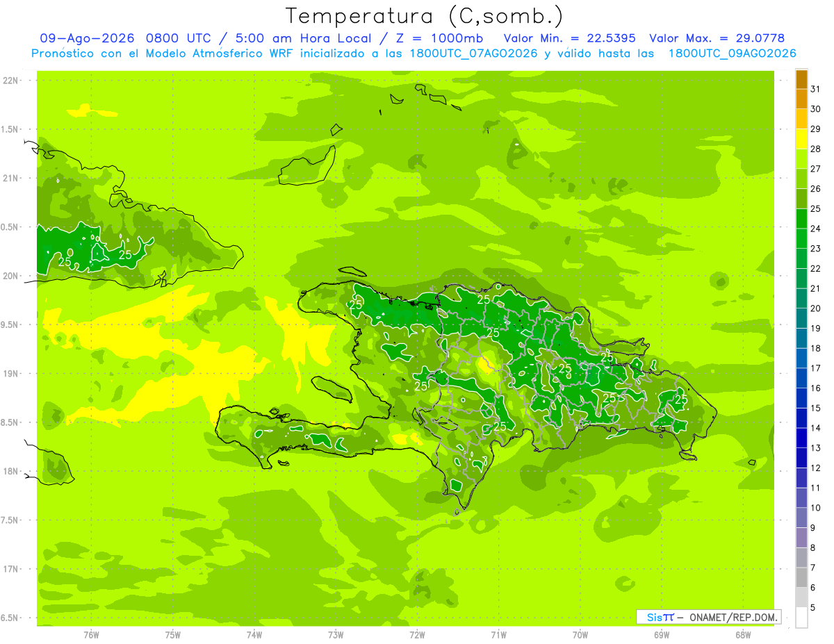This screenshot has height=644, width=834.
Task: Click the '19N' latitude axis label
Action: [10, 374]
